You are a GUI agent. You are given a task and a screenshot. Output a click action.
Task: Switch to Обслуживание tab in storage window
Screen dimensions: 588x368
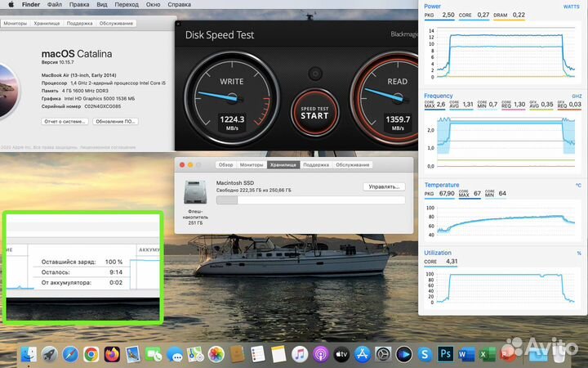coord(353,165)
